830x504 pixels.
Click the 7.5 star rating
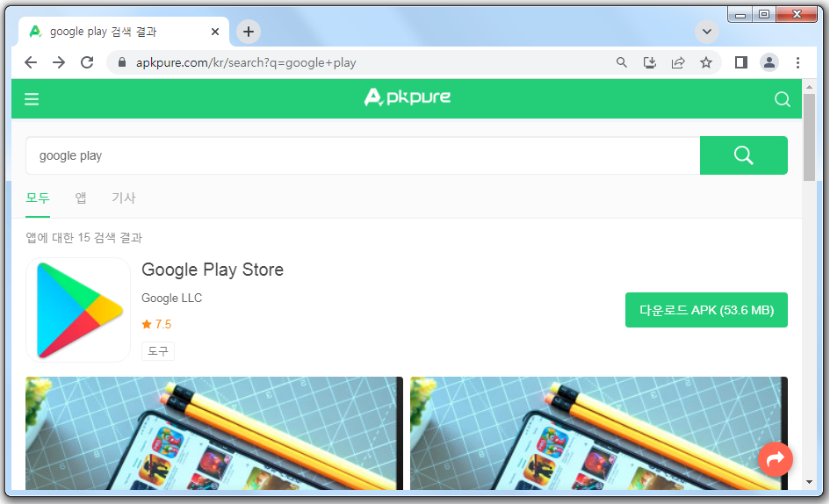click(156, 324)
